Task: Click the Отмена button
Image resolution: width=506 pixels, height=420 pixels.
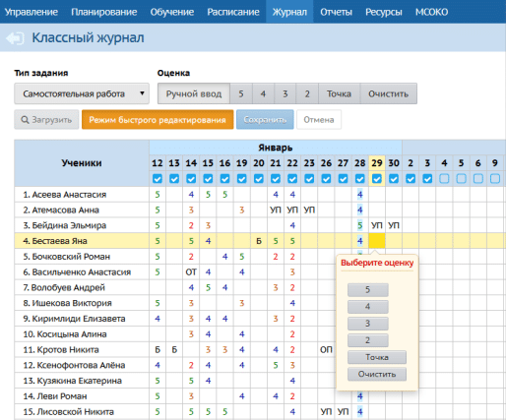Action: (x=319, y=120)
